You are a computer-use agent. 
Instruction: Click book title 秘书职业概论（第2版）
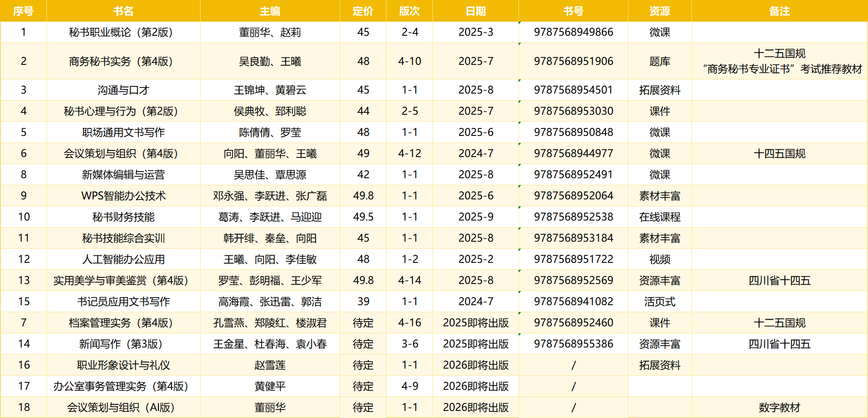(123, 32)
